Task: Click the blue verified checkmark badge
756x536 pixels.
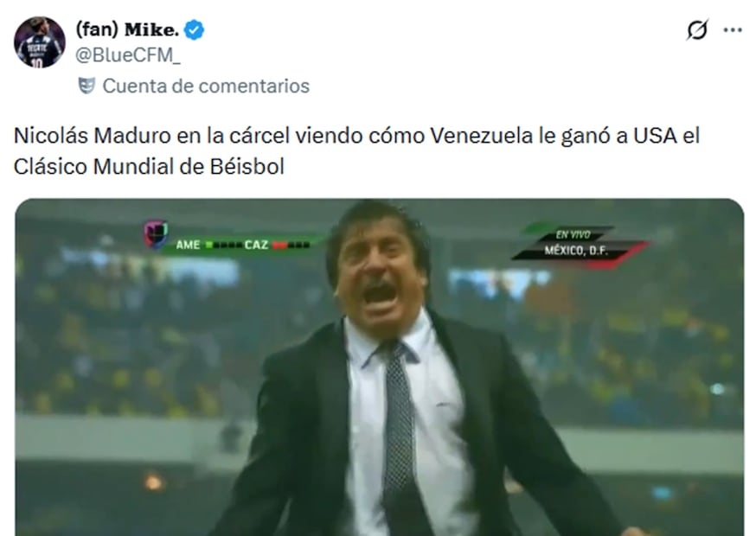Action: (x=194, y=30)
